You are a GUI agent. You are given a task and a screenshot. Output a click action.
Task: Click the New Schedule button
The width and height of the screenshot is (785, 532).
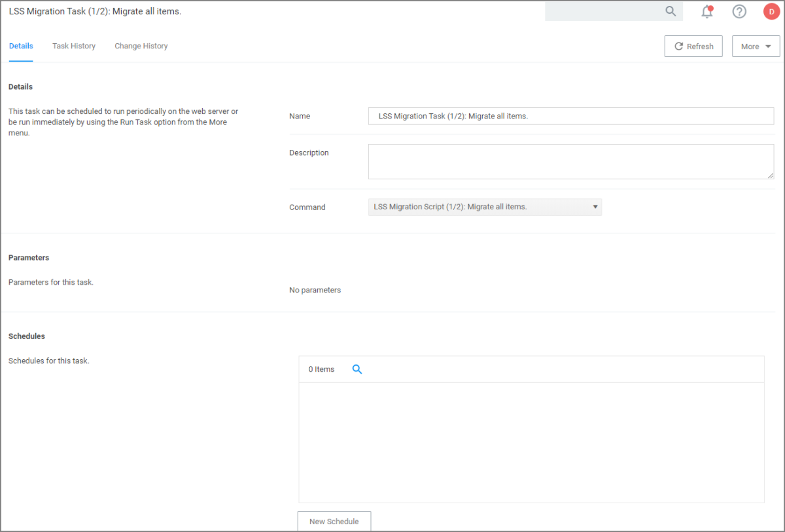pyautogui.click(x=334, y=522)
